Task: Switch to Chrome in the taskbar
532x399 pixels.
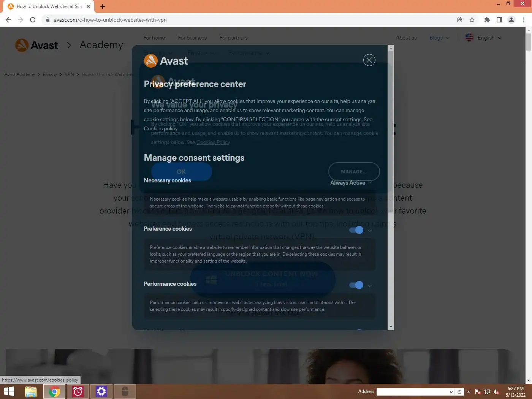Action: [54, 391]
